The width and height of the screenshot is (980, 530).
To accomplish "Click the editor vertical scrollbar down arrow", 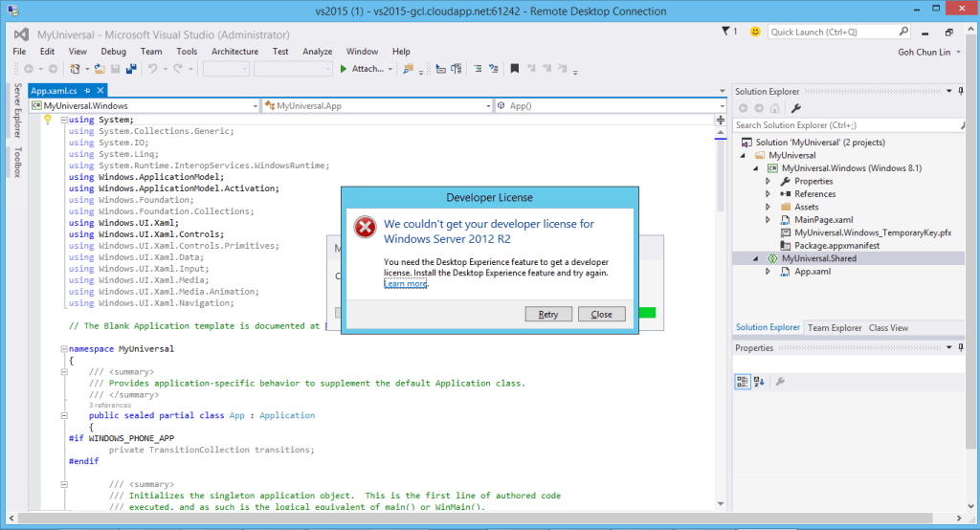I will coord(721,504).
